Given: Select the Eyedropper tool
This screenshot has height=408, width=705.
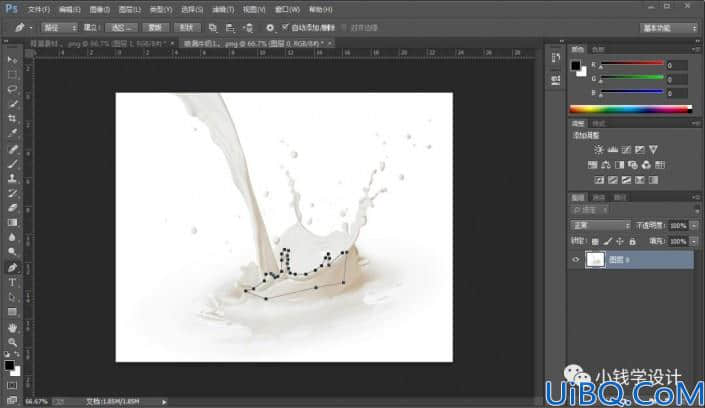Looking at the screenshot, I should tap(12, 133).
